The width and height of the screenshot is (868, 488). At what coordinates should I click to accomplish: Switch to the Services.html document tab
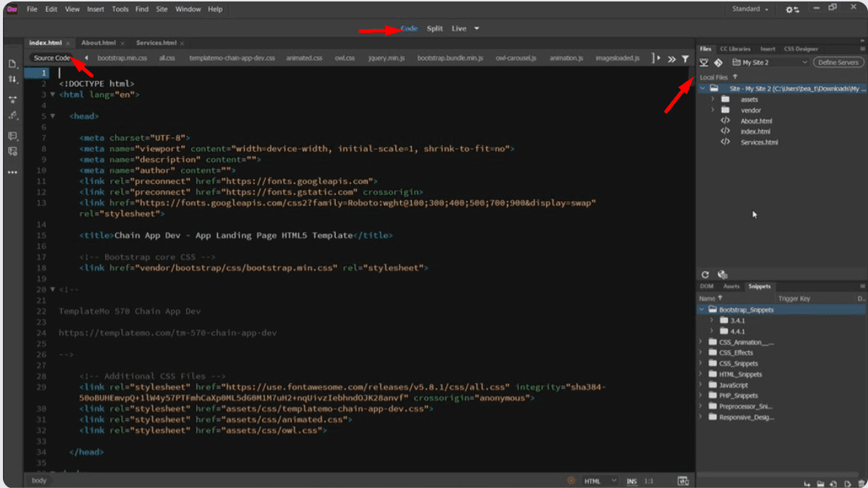[156, 43]
